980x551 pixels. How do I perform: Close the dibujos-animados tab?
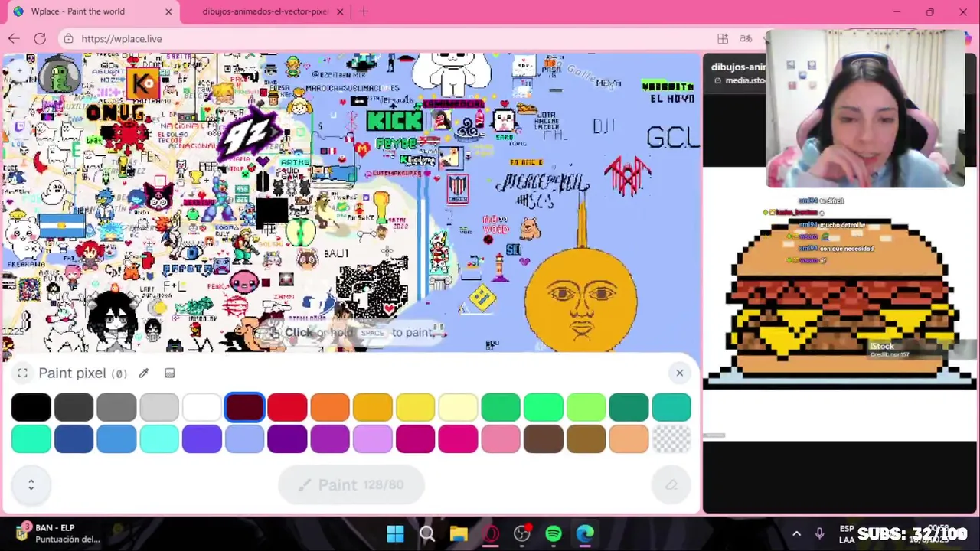(340, 11)
